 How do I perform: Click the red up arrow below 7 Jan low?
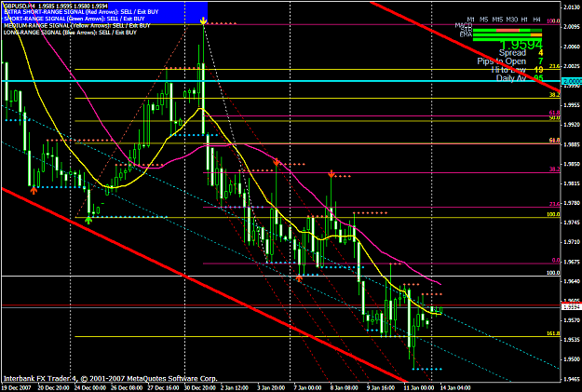click(x=299, y=278)
